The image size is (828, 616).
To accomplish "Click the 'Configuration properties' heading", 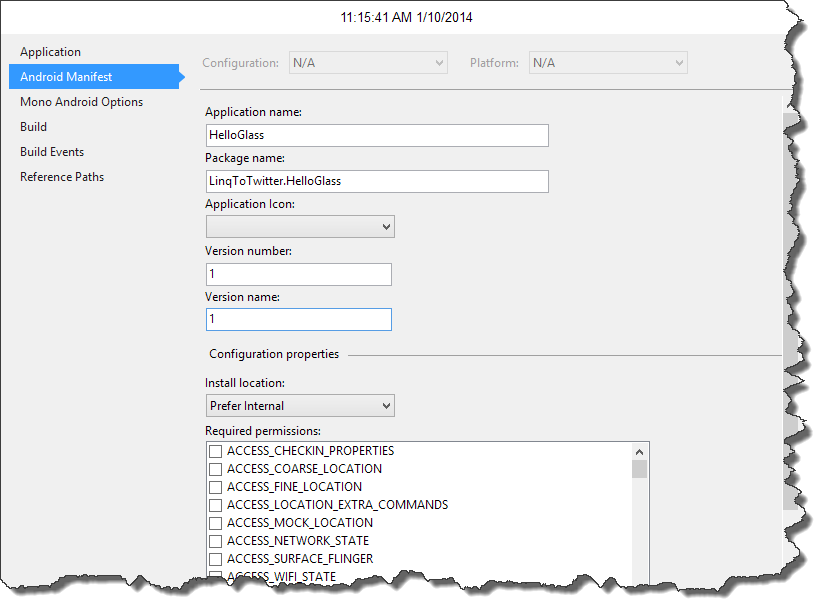I will (x=274, y=354).
